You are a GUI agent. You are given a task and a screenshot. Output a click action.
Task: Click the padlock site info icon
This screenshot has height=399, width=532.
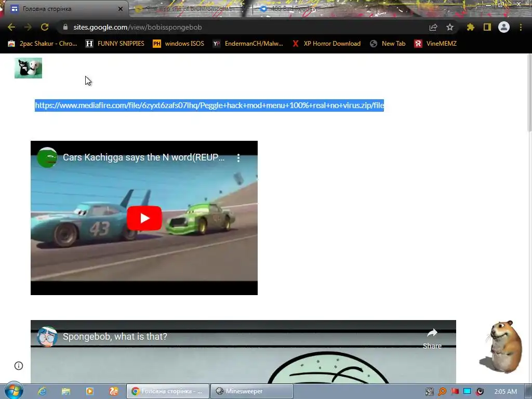tap(65, 27)
